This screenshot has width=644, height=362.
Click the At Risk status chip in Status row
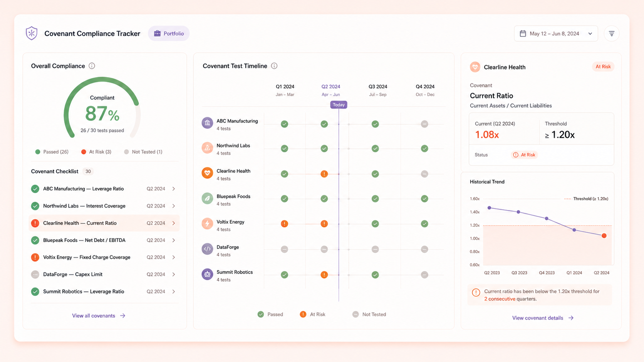pos(524,155)
